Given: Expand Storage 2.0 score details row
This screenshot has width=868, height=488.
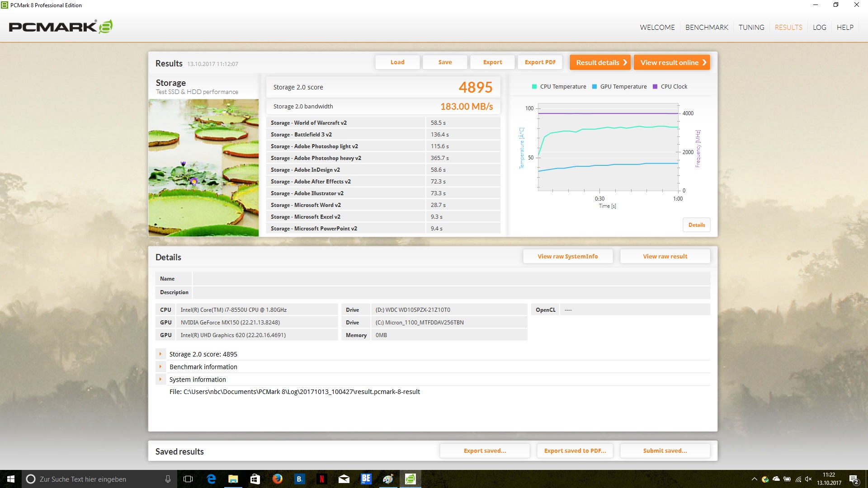Looking at the screenshot, I should (x=160, y=354).
